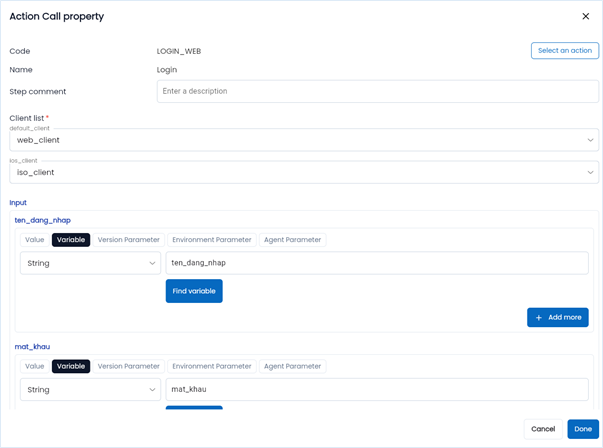Switch mat_khau to Agent Parameter

pos(292,366)
